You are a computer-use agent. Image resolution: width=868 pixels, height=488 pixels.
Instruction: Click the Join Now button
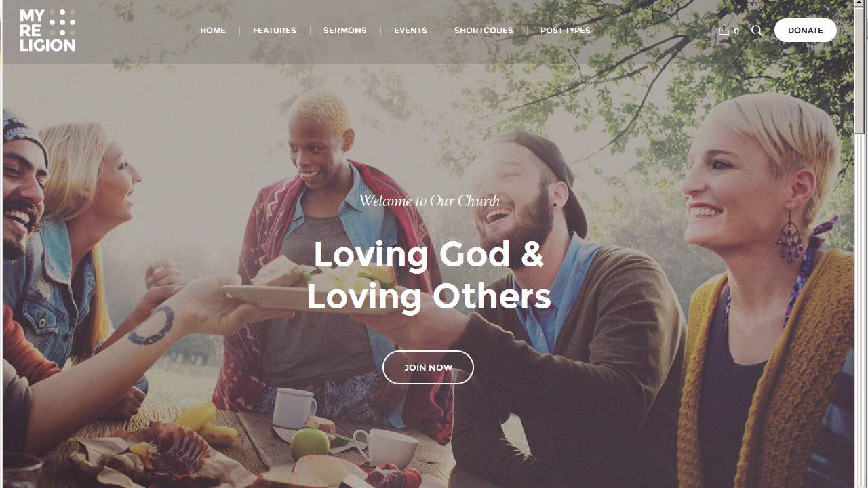[428, 367]
